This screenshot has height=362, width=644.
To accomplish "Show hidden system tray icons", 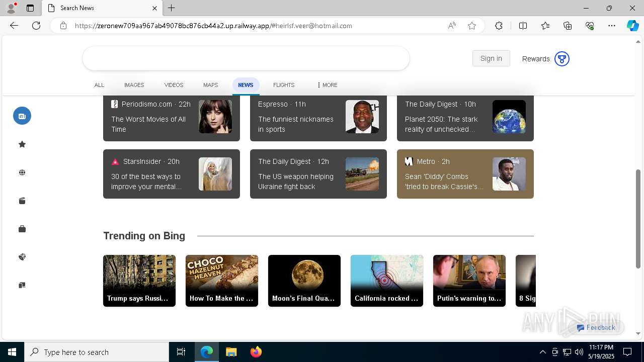I will 542,352.
